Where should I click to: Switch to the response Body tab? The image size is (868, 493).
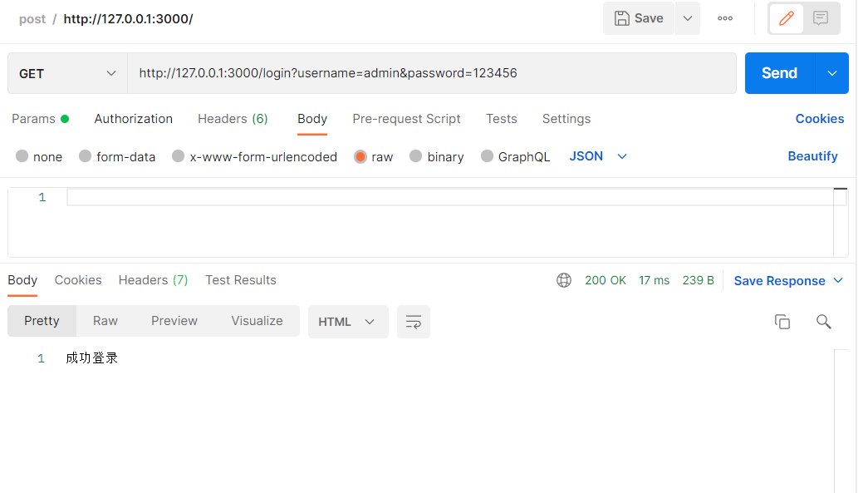(22, 280)
